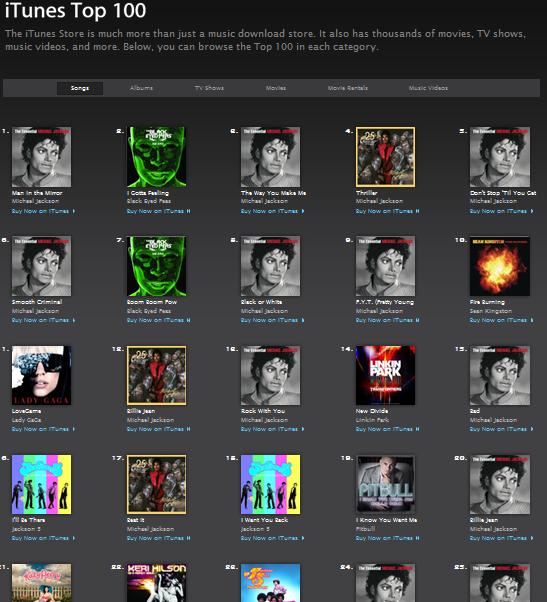Open the Rock With You title link
This screenshot has width=547, height=602.
(263, 411)
